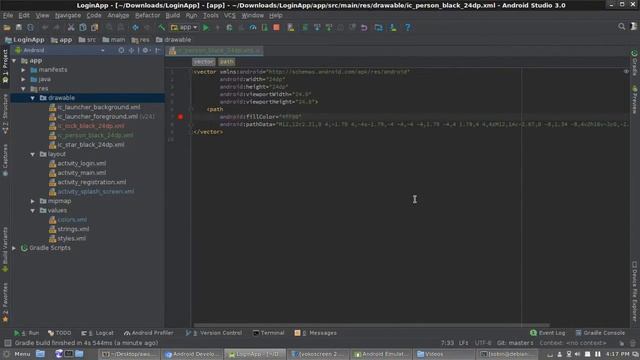Screen dimensions: 640x360
Task: Click the hide project panel icon
Action: [x=158, y=50]
